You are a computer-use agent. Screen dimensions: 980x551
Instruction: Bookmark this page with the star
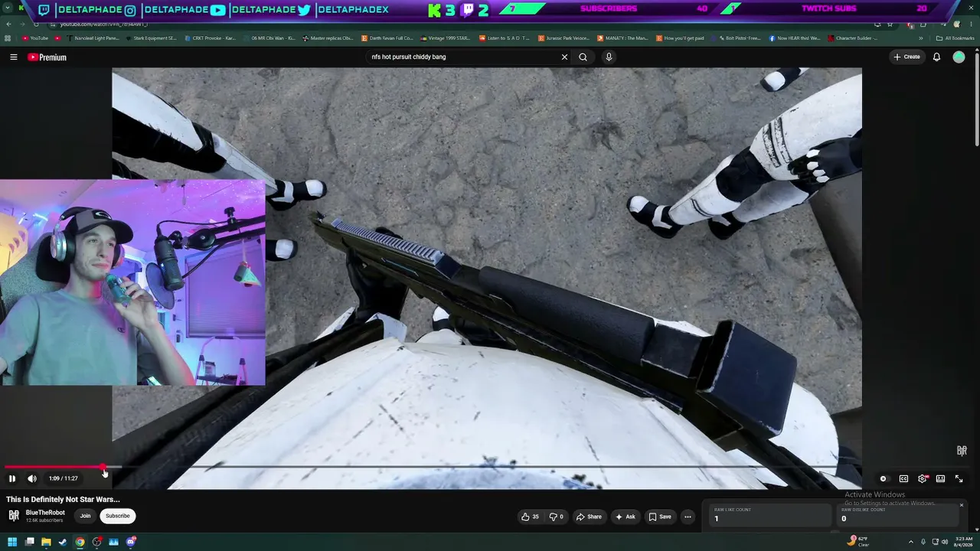tap(890, 24)
